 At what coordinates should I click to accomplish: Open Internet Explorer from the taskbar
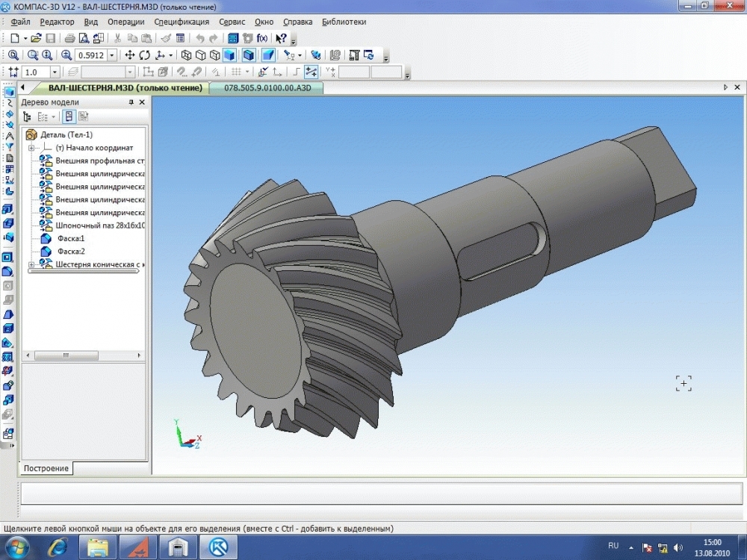[x=58, y=547]
